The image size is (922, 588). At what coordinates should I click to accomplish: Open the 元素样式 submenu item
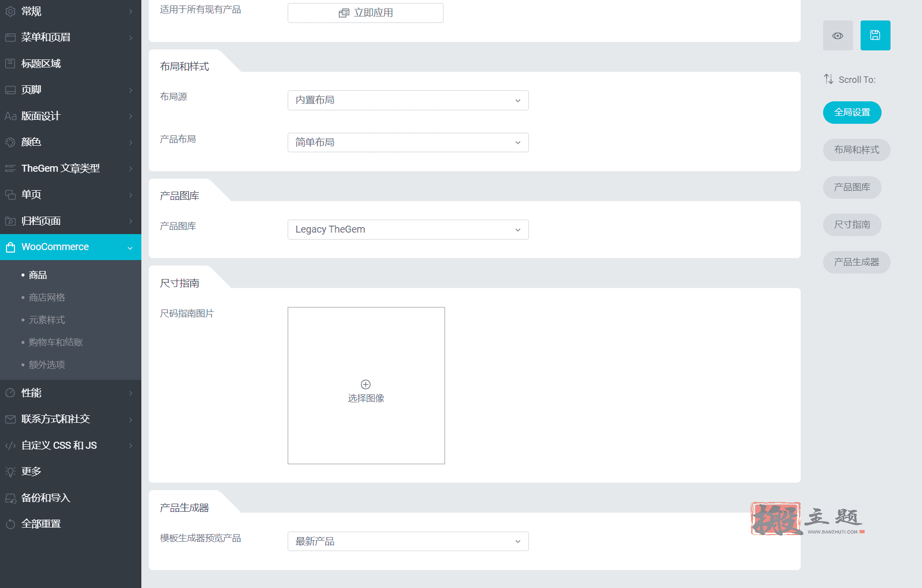click(47, 320)
